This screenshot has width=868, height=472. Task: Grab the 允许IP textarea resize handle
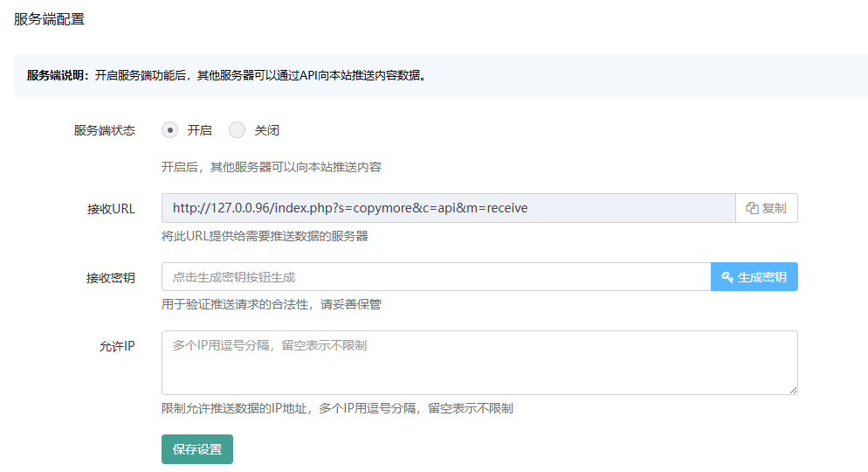click(793, 390)
